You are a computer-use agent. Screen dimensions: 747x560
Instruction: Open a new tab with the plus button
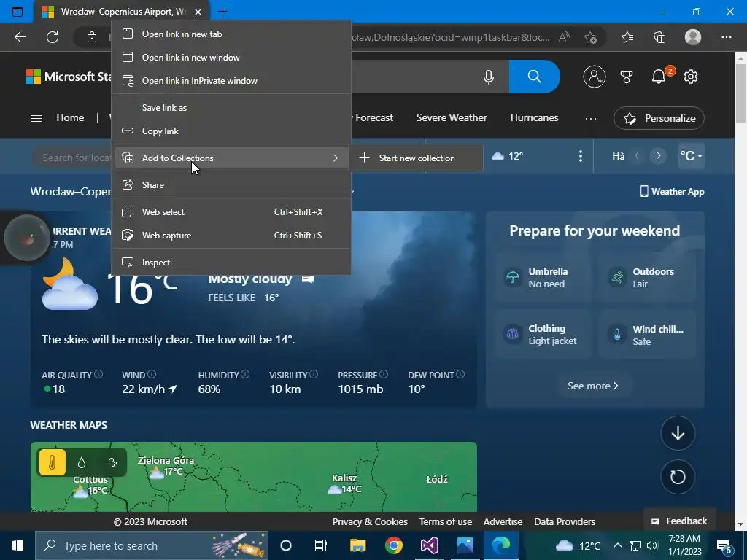coord(222,12)
